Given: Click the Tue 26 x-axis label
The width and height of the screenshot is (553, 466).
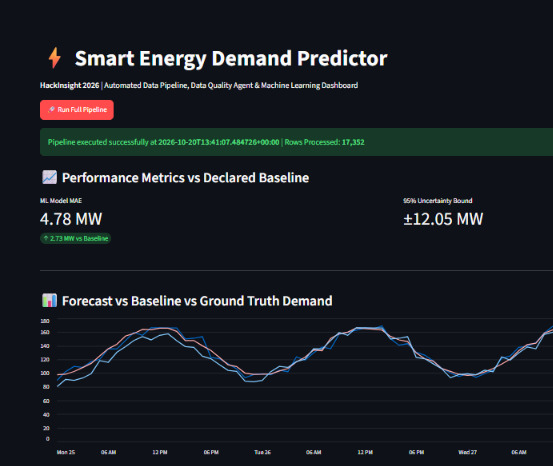Looking at the screenshot, I should (262, 452).
